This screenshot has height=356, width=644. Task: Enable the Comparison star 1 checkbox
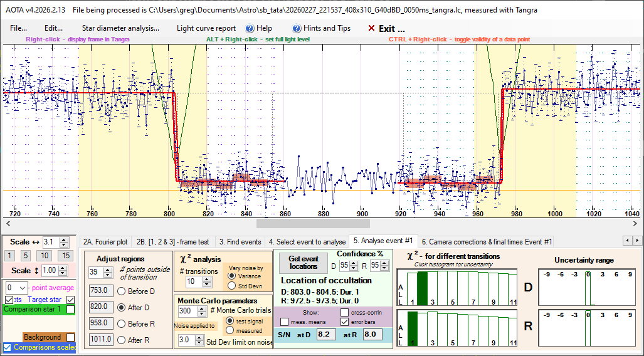[x=71, y=310]
